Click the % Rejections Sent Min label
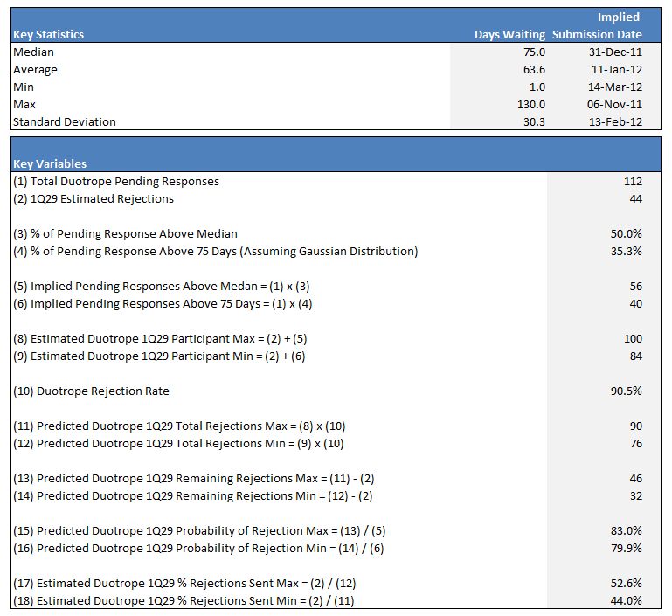 click(x=184, y=601)
